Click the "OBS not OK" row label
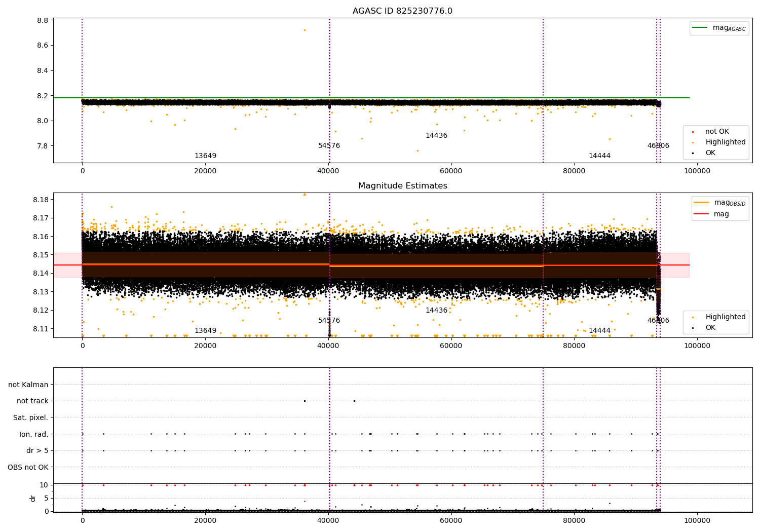 28,467
